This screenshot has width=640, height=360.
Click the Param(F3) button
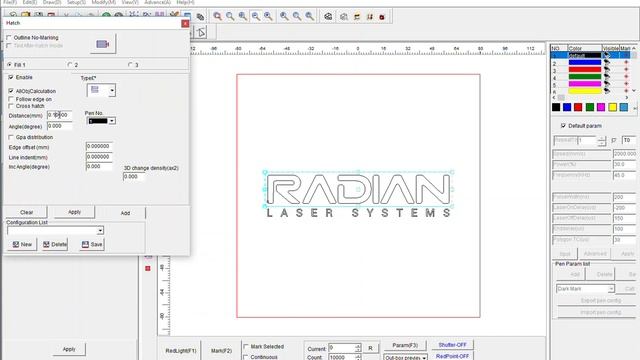(x=405, y=345)
